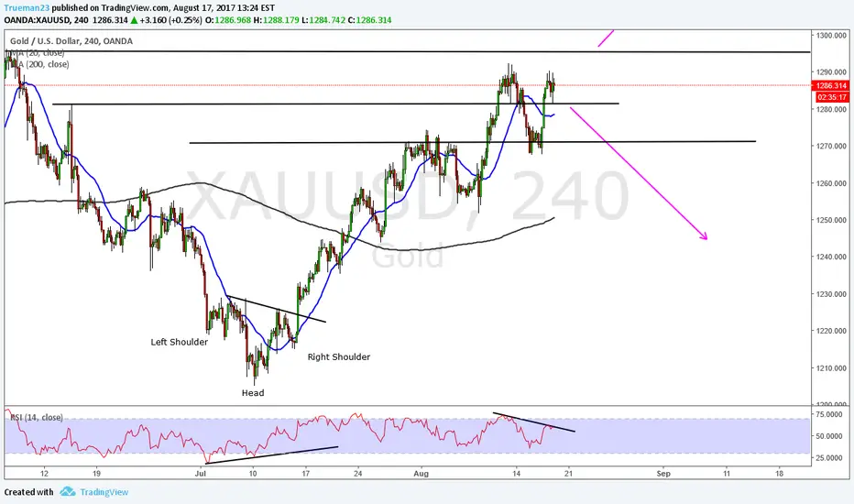Click the RSI (14, close) indicator label
The width and height of the screenshot is (854, 504).
(36, 417)
